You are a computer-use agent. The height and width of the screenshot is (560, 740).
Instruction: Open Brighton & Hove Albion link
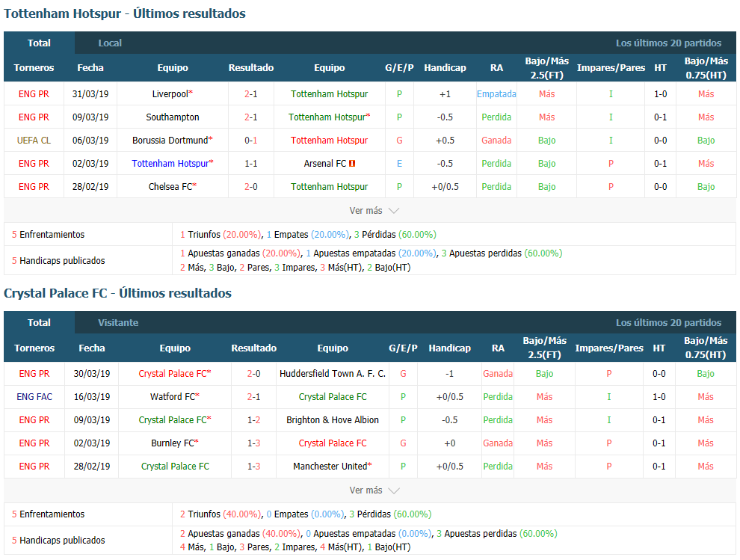click(x=332, y=419)
